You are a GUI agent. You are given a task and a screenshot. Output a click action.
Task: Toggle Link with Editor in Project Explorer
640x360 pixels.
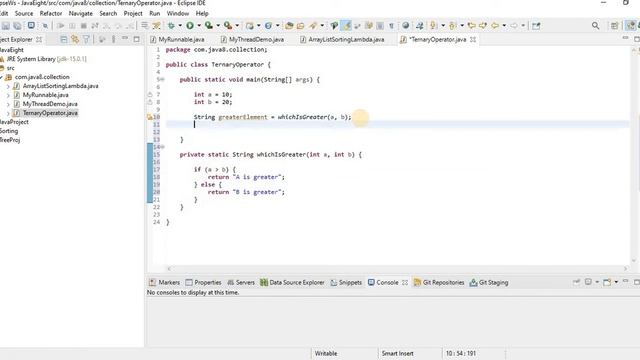point(75,40)
